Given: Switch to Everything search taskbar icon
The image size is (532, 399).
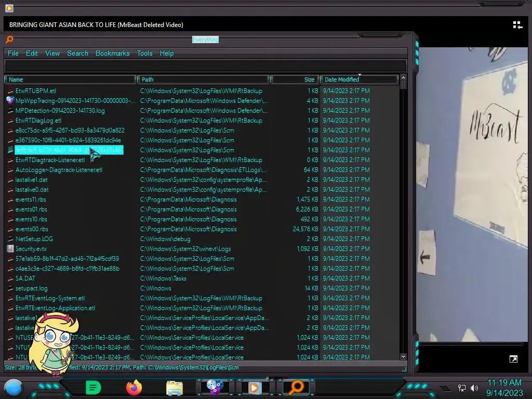Looking at the screenshot, I should [297, 387].
